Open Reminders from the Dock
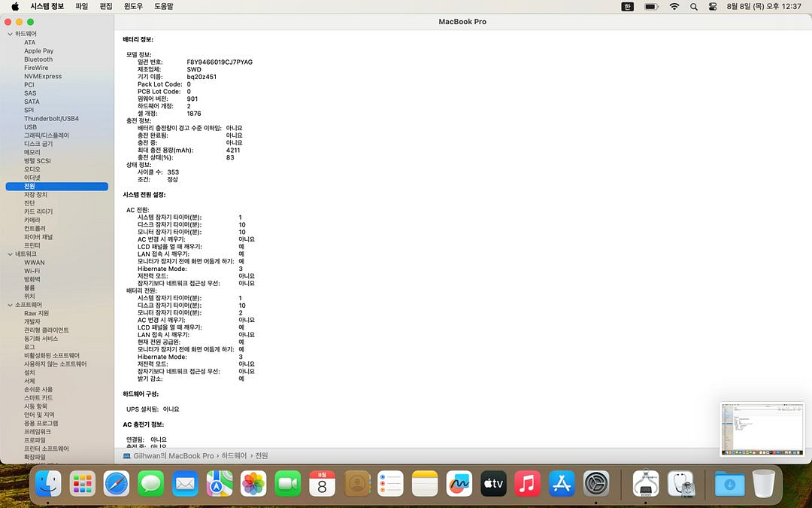The image size is (812, 508). pyautogui.click(x=390, y=484)
